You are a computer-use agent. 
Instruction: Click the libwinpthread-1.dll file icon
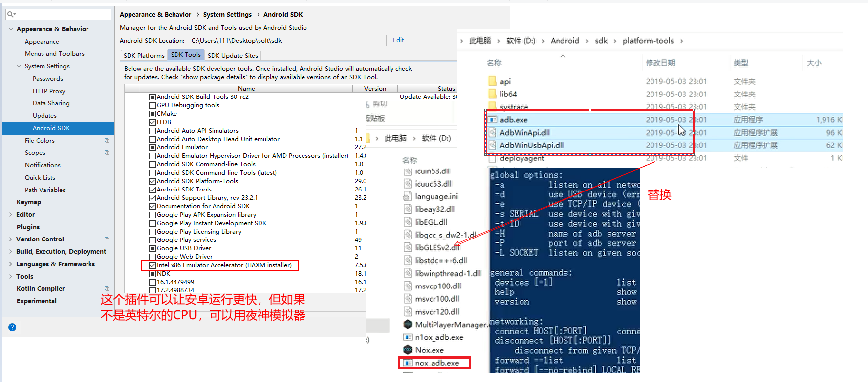point(408,273)
